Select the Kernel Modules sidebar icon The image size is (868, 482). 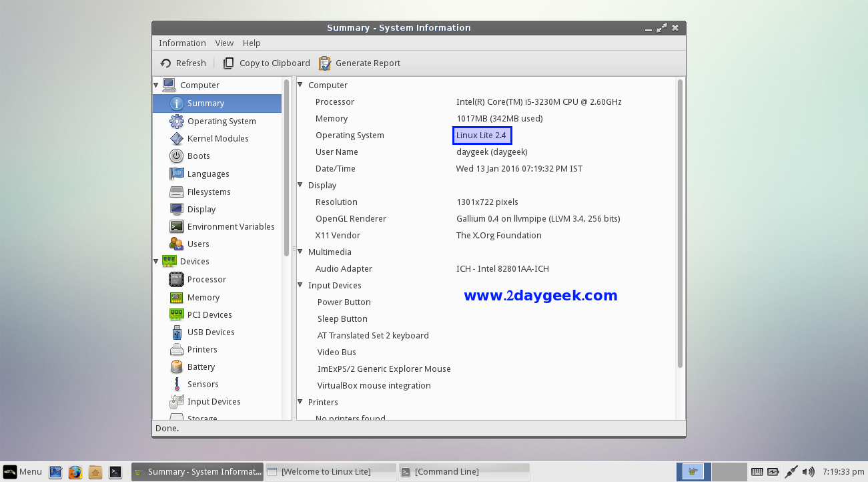[x=176, y=139]
